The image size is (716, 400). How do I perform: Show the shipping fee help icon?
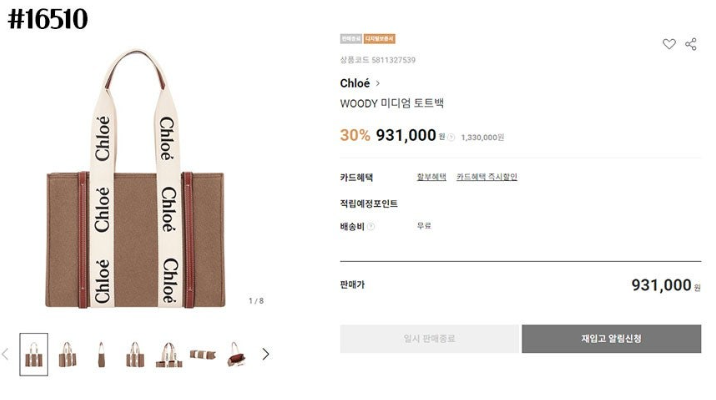coord(371,226)
